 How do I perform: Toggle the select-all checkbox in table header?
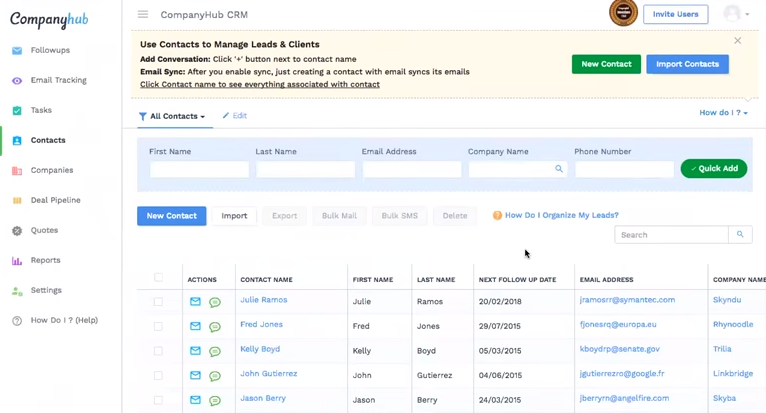pos(158,277)
